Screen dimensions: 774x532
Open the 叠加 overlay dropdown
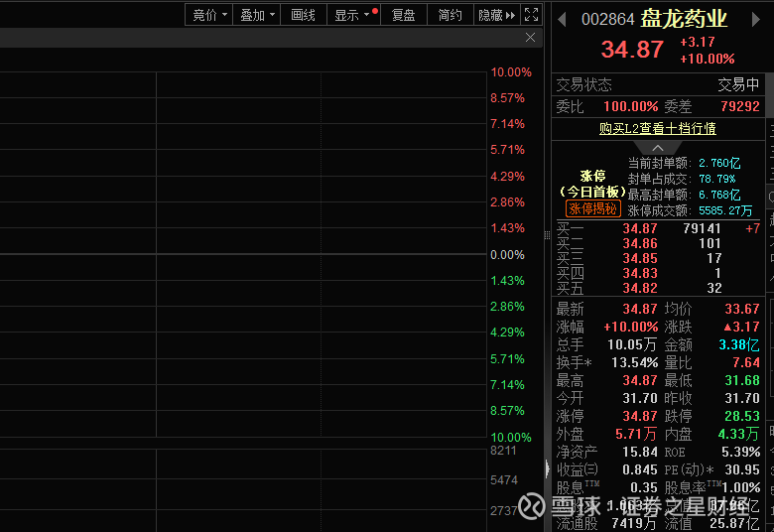tap(257, 15)
